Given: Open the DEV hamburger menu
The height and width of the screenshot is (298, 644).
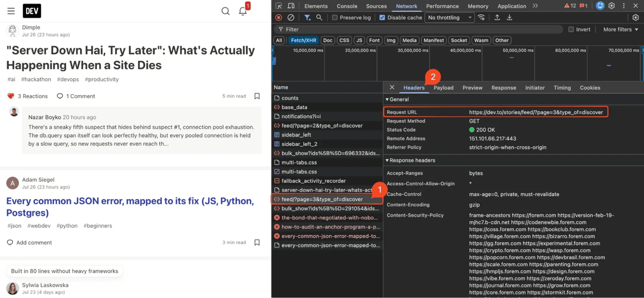Looking at the screenshot, I should 11,11.
